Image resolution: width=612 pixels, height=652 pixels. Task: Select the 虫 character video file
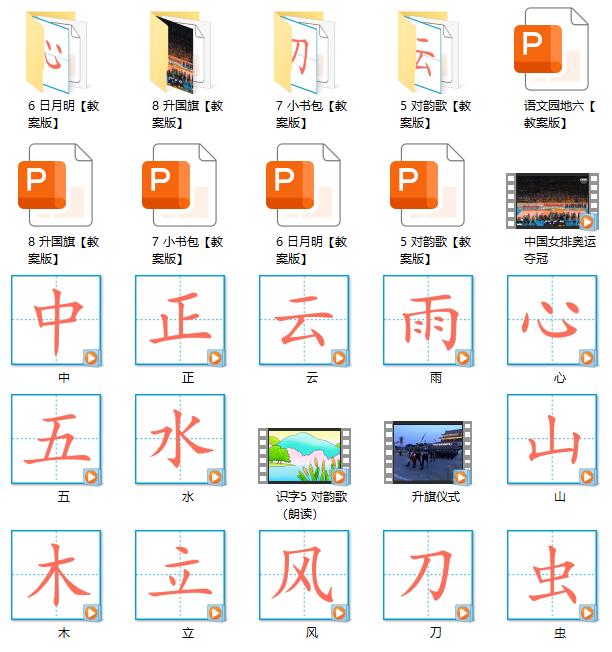(x=552, y=576)
